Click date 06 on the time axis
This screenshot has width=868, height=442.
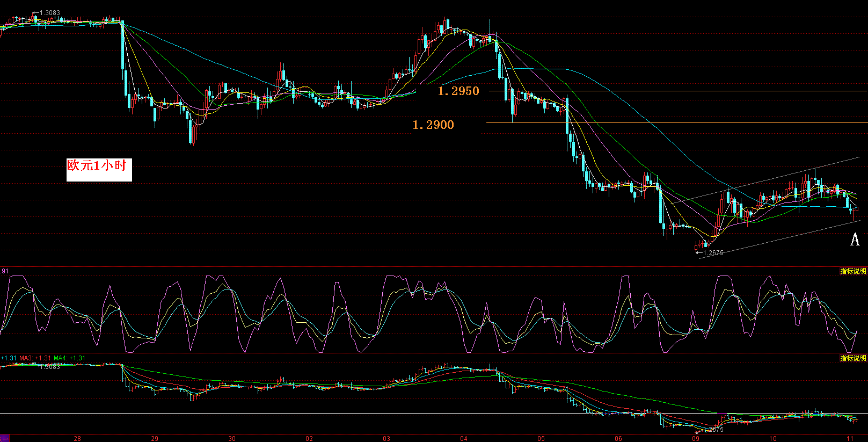pos(618,438)
